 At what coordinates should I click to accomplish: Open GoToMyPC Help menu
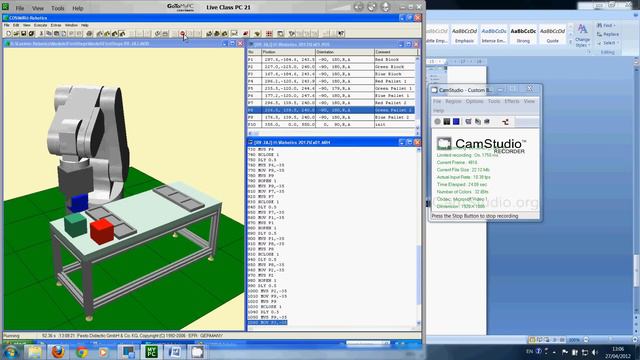78,8
